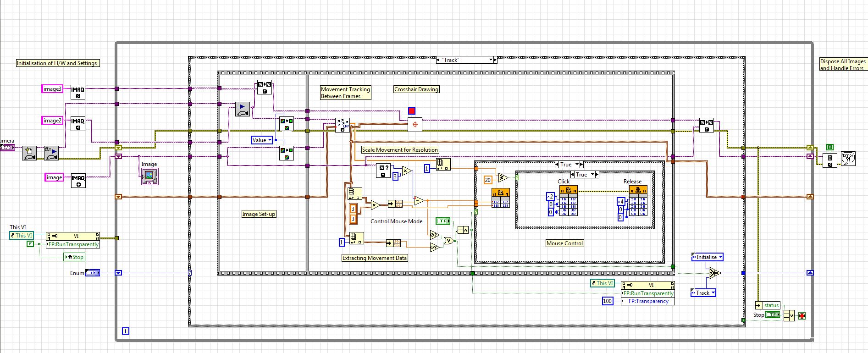Select the multiply node next to constant 3
The height and width of the screenshot is (353, 868).
pyautogui.click(x=407, y=171)
